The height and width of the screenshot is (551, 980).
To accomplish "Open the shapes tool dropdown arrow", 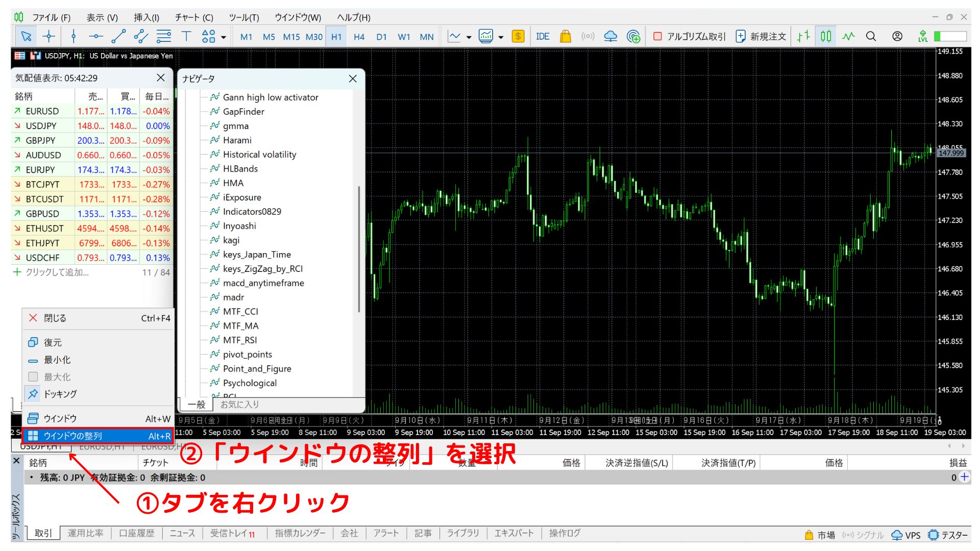I will 223,36.
